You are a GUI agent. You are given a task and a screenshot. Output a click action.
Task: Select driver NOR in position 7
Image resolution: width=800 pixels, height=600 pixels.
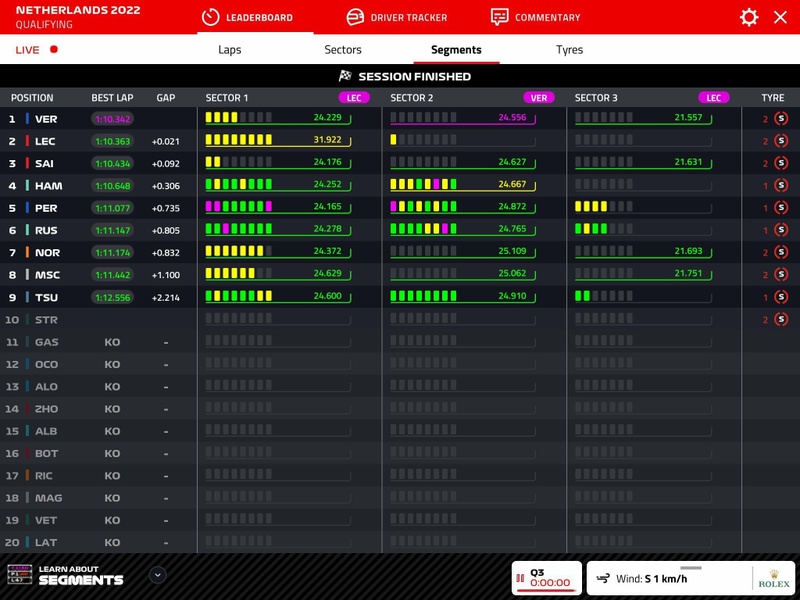point(47,253)
